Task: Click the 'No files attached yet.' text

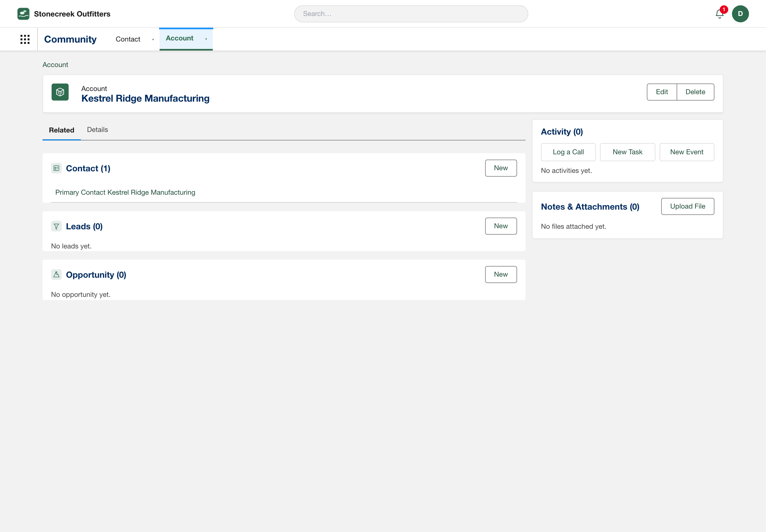Action: click(x=573, y=226)
